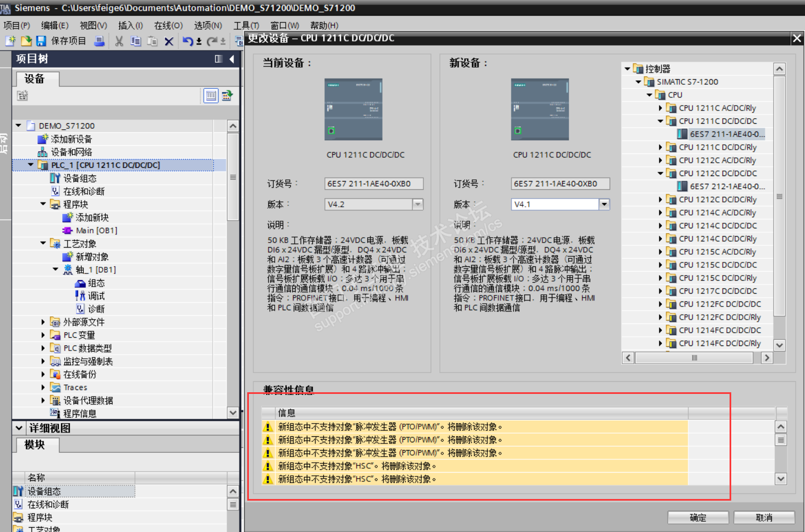The width and height of the screenshot is (805, 532).
Task: Select order number 6ES7 212-1AE40-0... in the catalog
Action: (x=727, y=187)
